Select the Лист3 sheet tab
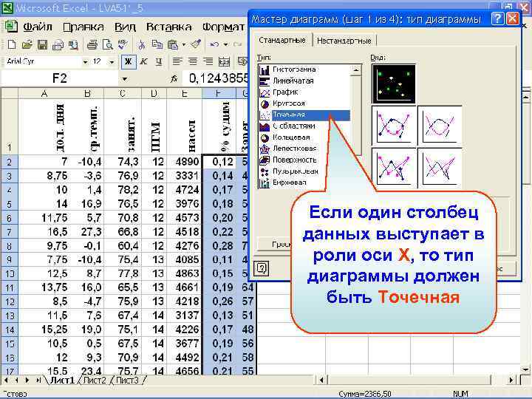The image size is (532, 399). point(127,381)
